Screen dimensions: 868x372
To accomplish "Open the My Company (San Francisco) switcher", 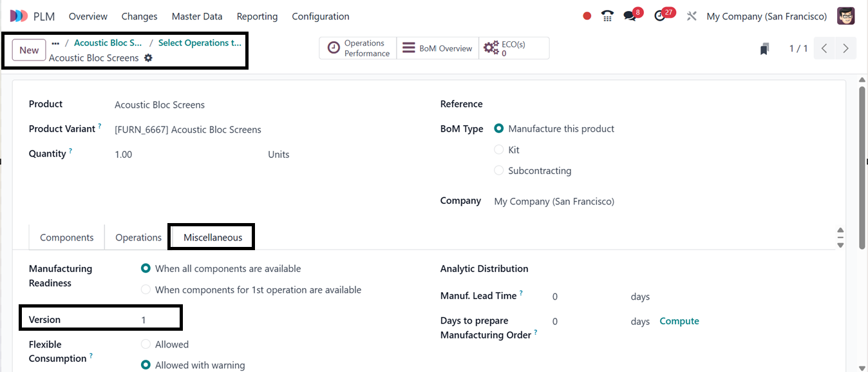I will tap(766, 16).
